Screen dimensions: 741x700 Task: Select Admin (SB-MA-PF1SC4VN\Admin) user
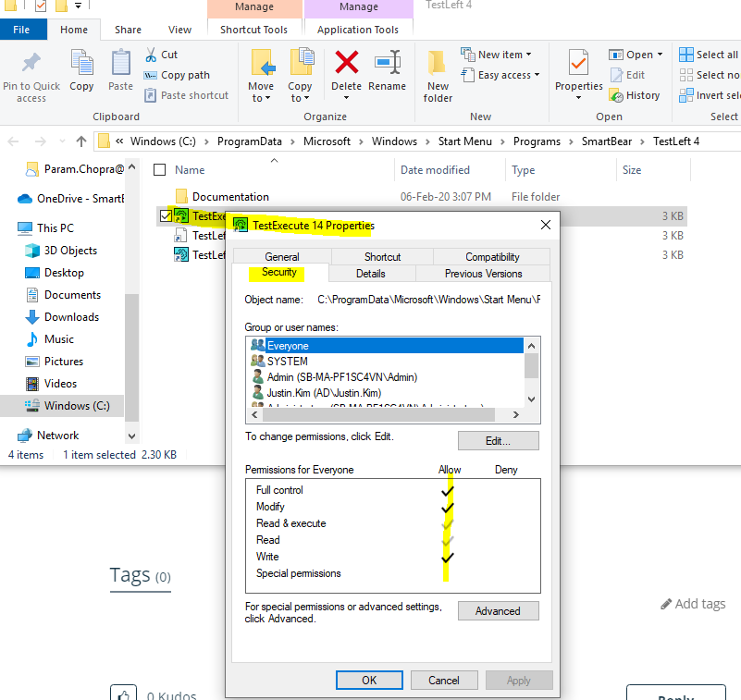click(341, 377)
